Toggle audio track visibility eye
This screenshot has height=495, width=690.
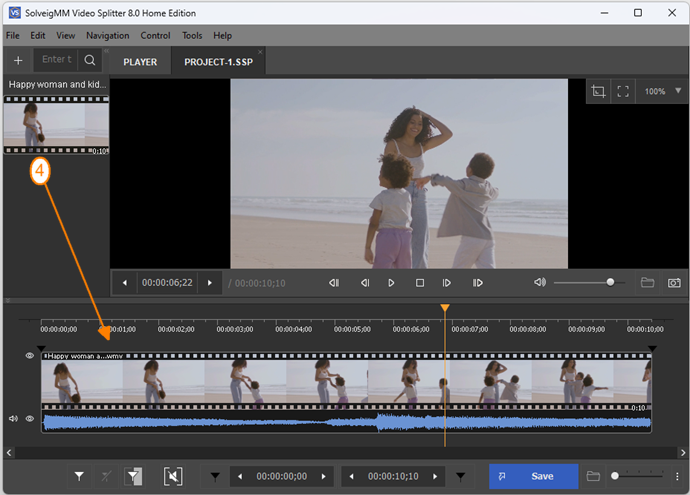click(x=29, y=418)
